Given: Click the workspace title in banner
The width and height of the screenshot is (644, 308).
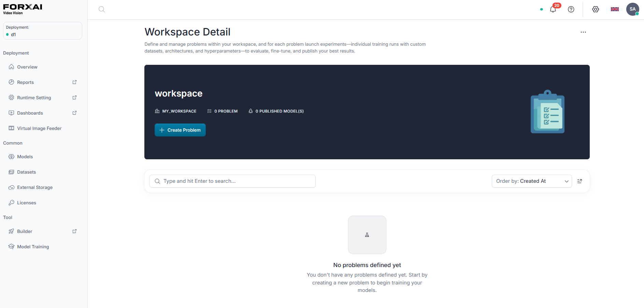Looking at the screenshot, I should [178, 93].
